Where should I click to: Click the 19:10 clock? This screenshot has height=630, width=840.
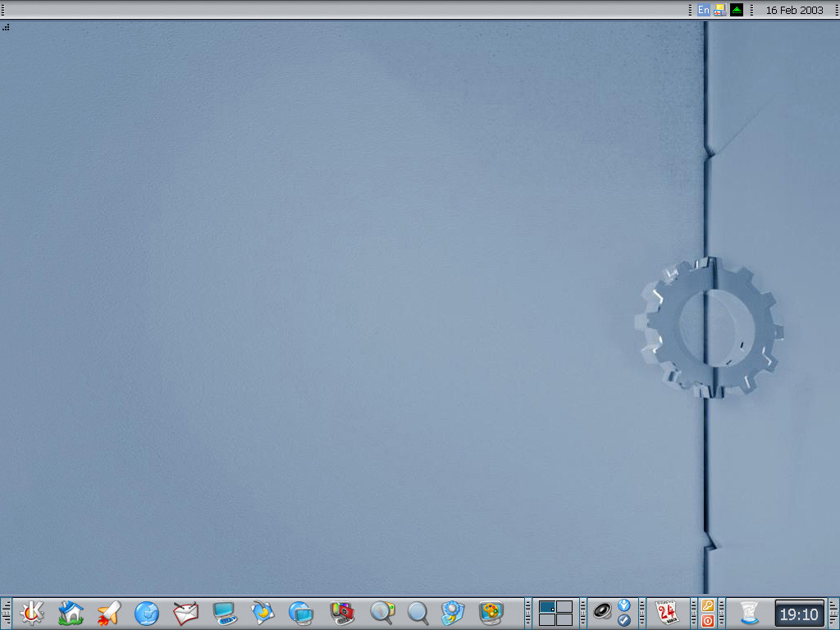(799, 614)
